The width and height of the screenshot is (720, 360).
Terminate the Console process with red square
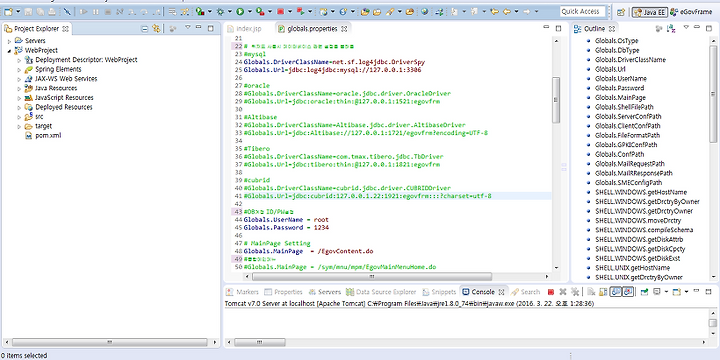click(x=551, y=292)
